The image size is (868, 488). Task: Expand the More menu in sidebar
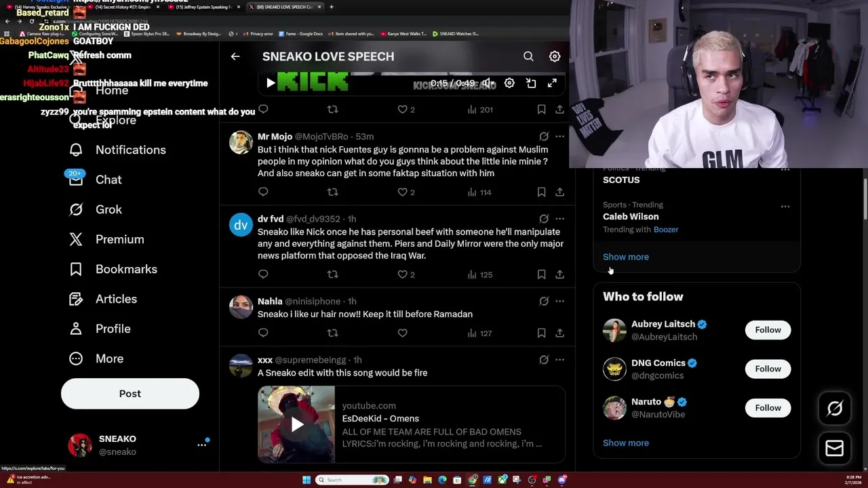tap(96, 359)
